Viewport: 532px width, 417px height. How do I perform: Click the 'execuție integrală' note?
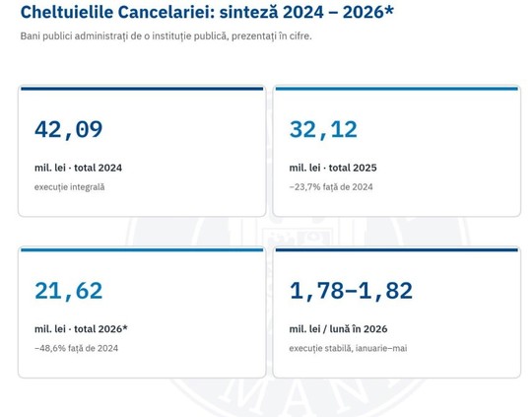point(70,187)
